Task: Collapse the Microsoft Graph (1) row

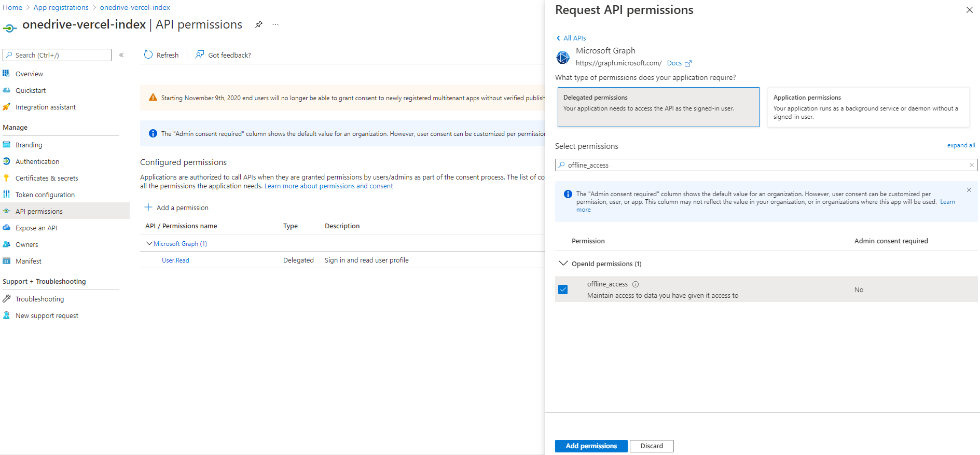Action: [149, 243]
